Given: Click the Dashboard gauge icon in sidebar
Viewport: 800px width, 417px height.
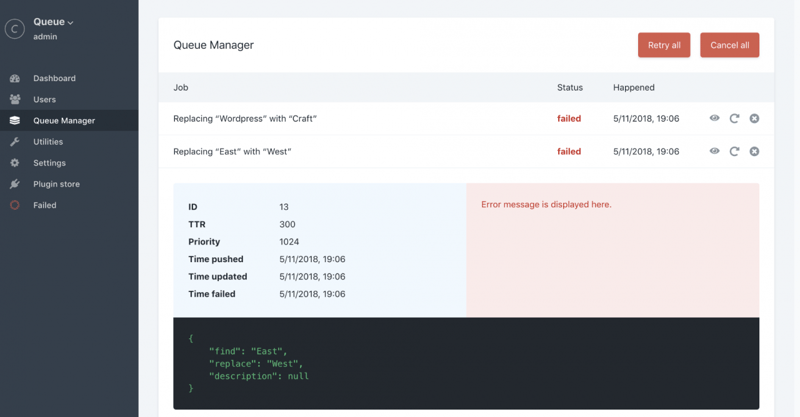Looking at the screenshot, I should click(x=15, y=78).
